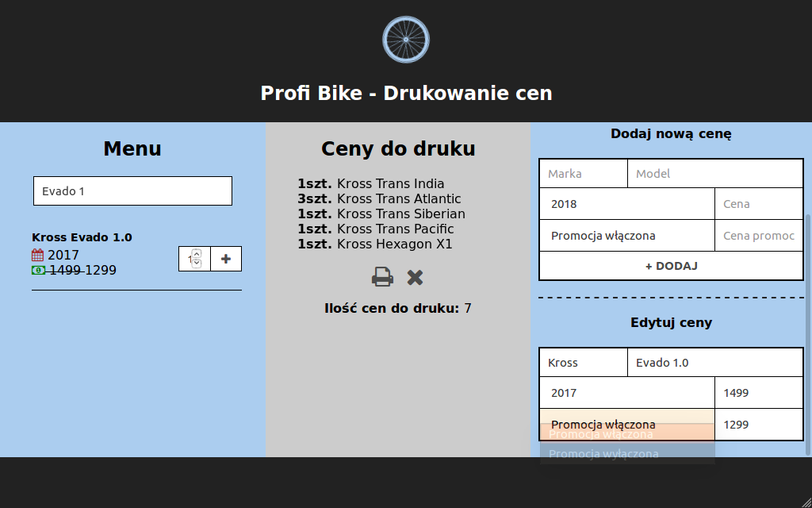This screenshot has width=812, height=508.
Task: Click Kross Hexagon X1 in the print list
Action: tap(395, 244)
